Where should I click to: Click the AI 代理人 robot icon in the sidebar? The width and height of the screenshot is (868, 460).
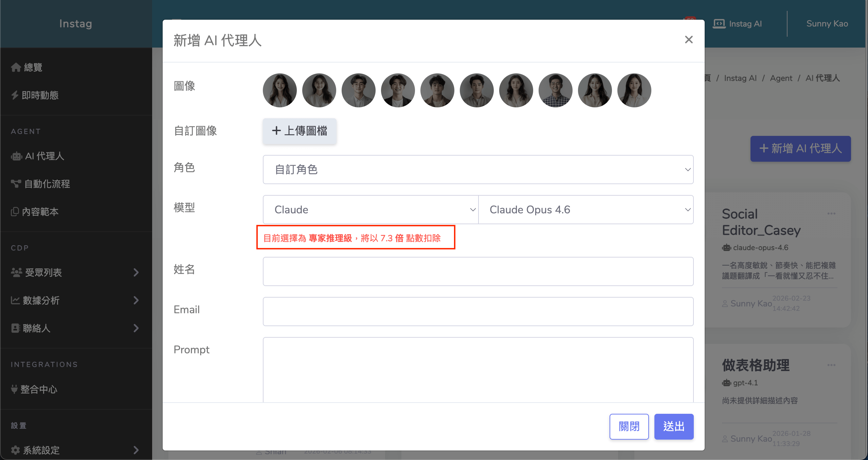click(16, 156)
